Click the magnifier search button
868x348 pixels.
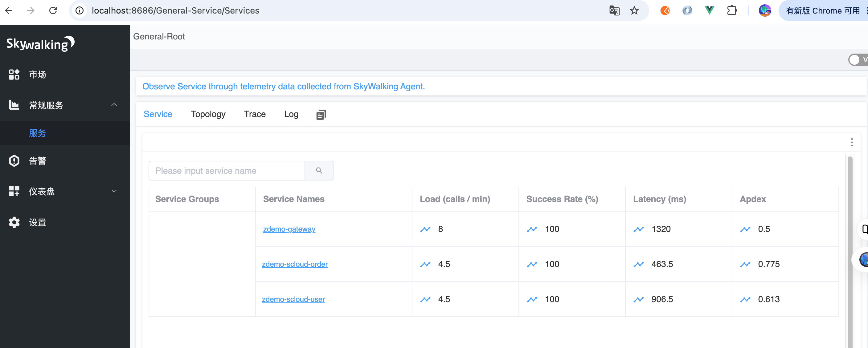tap(319, 171)
